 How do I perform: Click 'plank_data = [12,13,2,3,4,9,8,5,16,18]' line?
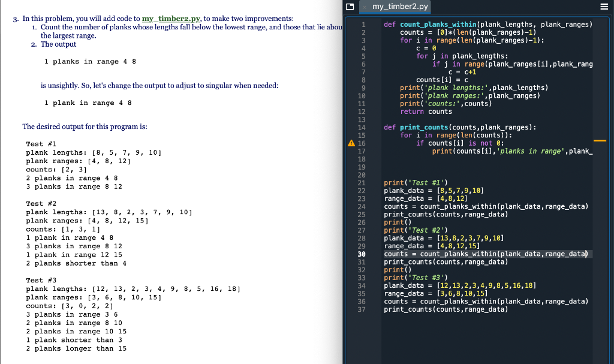(x=460, y=285)
